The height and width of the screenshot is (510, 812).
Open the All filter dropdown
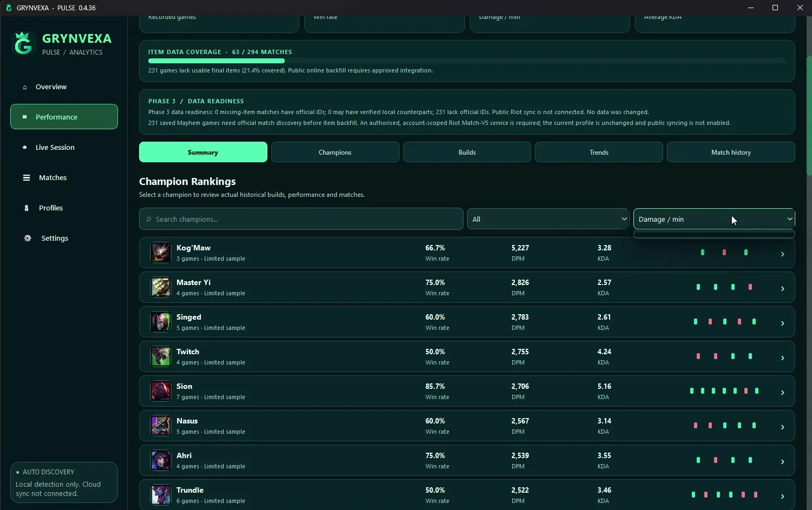548,219
